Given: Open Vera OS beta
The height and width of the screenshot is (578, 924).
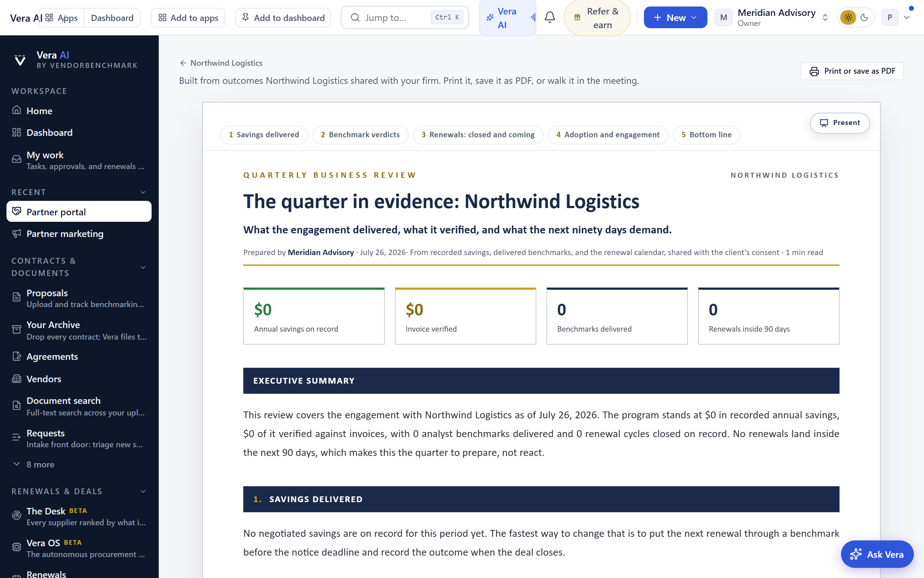Looking at the screenshot, I should [79, 548].
